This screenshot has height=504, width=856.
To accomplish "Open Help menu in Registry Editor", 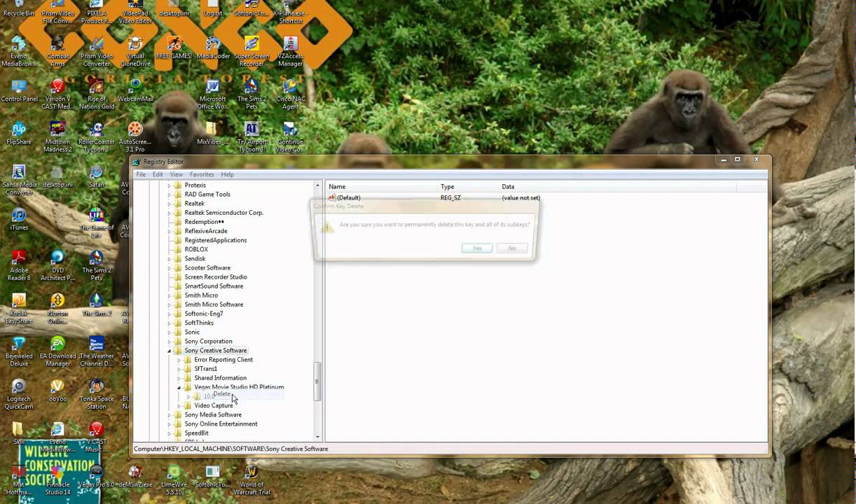I will (x=228, y=174).
